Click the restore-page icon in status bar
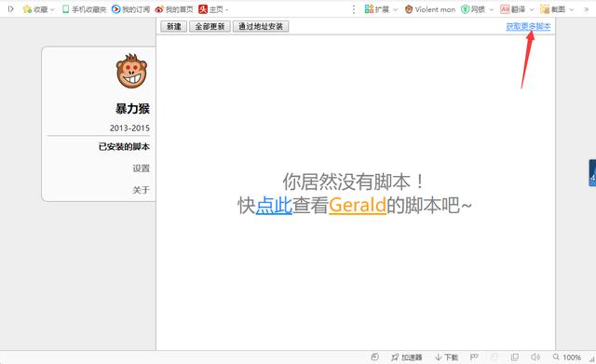The width and height of the screenshot is (596, 364). [374, 357]
